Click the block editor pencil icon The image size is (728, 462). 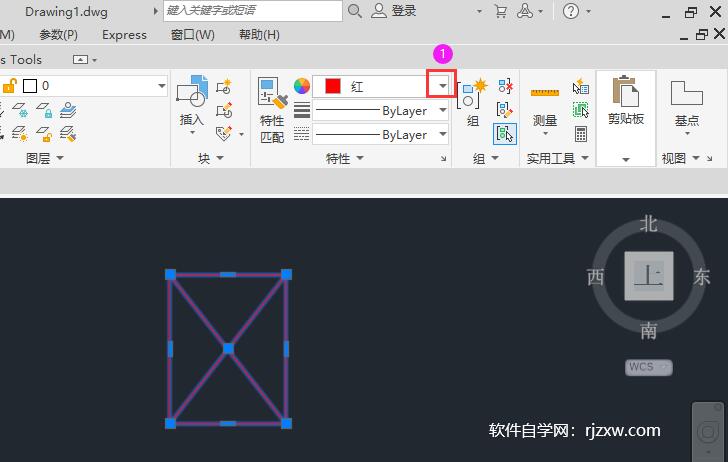pos(224,110)
